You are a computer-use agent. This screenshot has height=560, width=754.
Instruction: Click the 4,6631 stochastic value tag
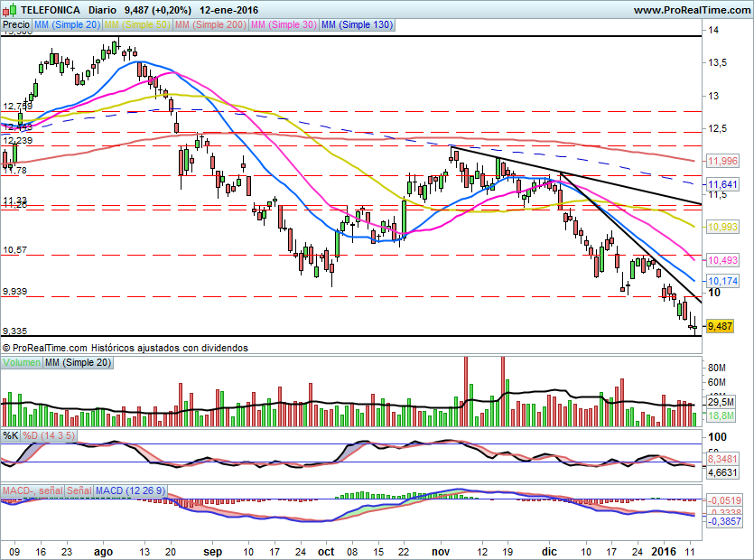[x=722, y=472]
